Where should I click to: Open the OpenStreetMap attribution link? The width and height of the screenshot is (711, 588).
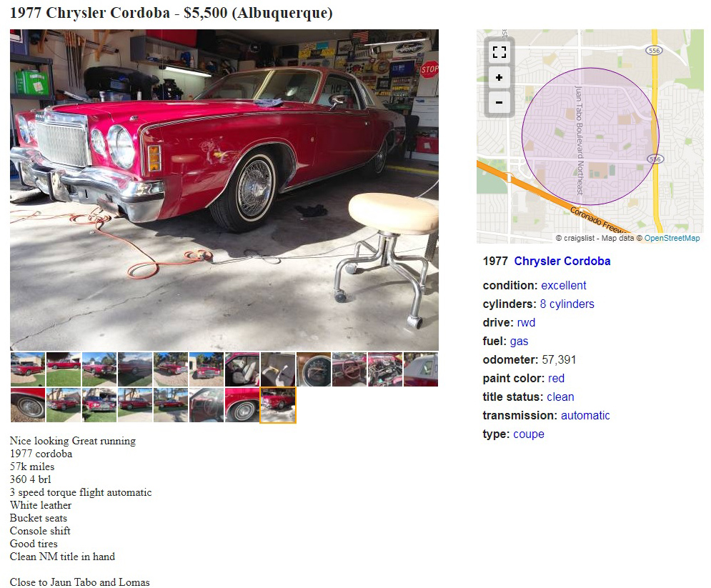(x=672, y=238)
